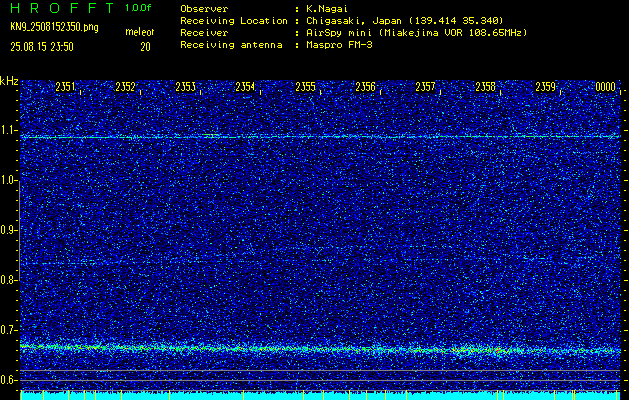The image size is (629, 400).
Task: Click the 2357 time marker
Action: click(x=425, y=87)
